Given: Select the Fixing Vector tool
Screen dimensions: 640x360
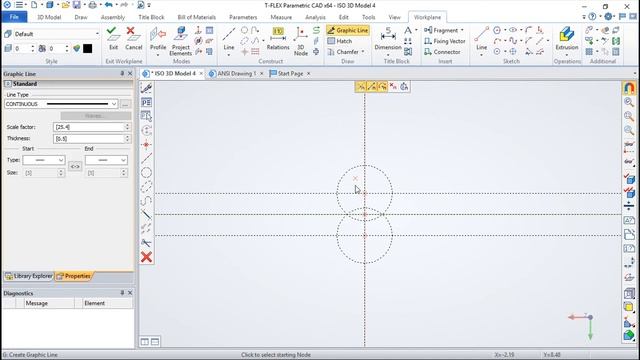Looking at the screenshot, I should 444,41.
